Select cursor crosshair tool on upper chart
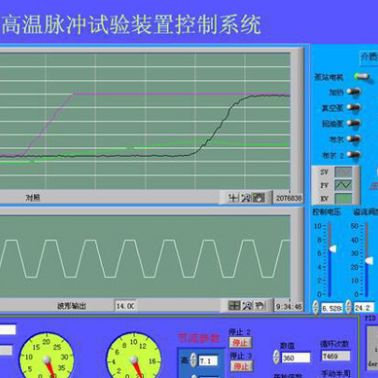 234,198
